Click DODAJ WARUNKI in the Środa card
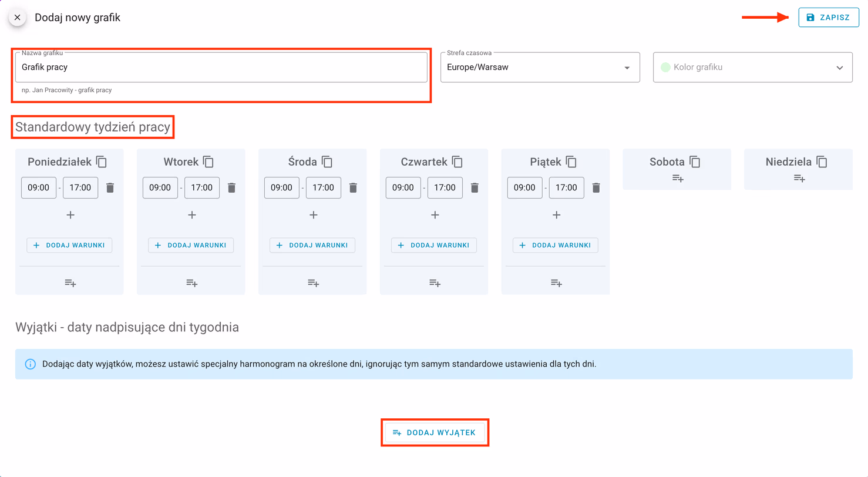868x477 pixels. pos(312,246)
